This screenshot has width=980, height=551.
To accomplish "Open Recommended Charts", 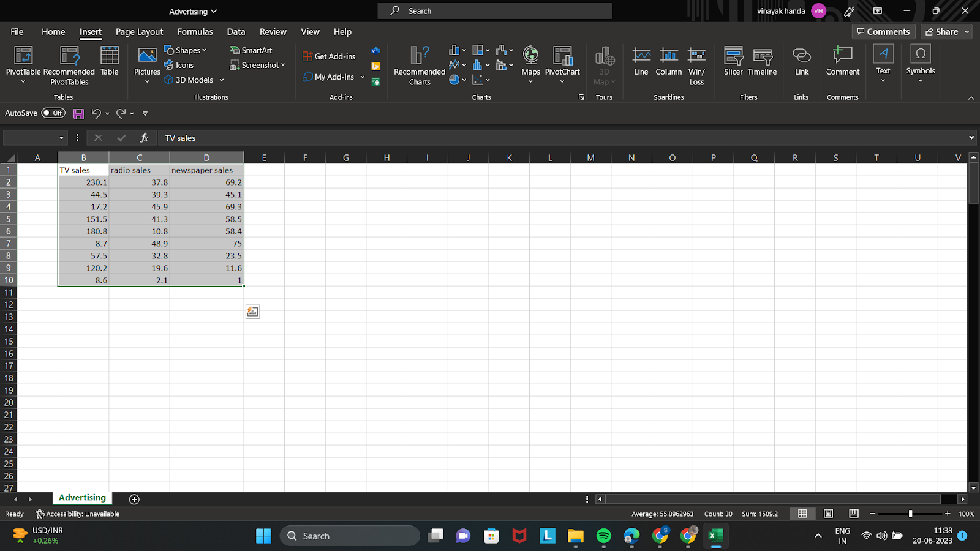I will pyautogui.click(x=418, y=64).
